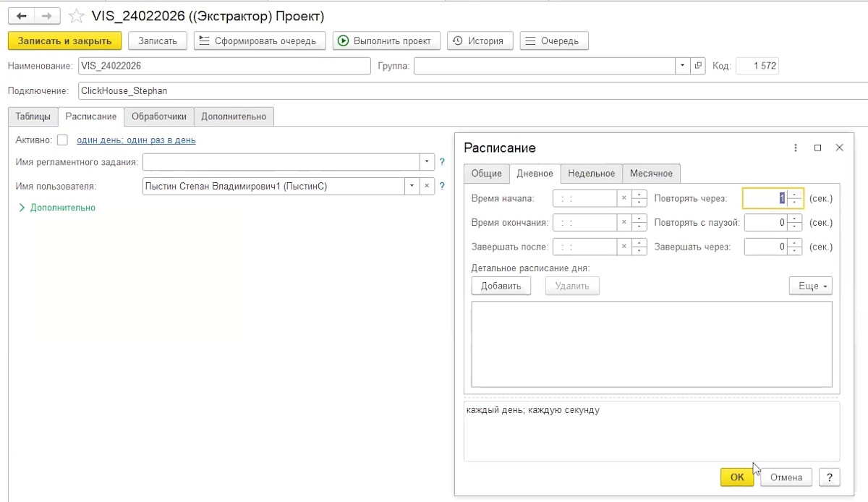868x502 pixels.
Task: Click the 'Удалить' button
Action: 572,286
